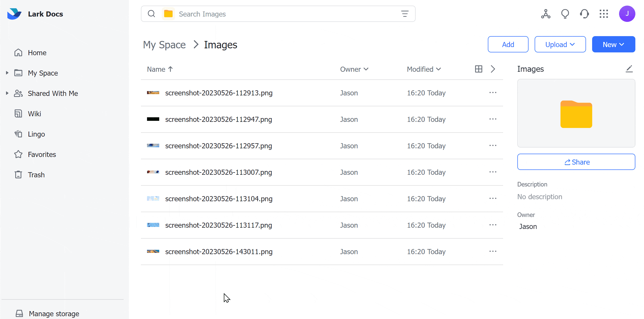This screenshot has height=319, width=644.
Task: Open more options for screenshot-20230526-112947.png
Action: pyautogui.click(x=493, y=119)
